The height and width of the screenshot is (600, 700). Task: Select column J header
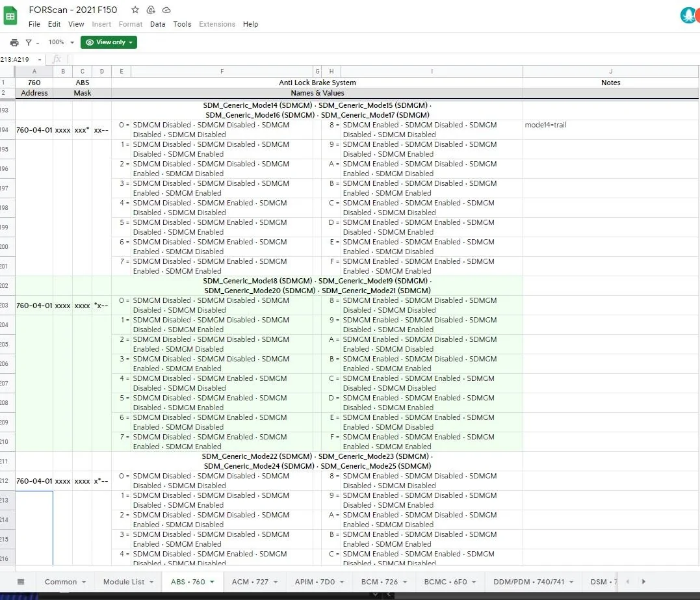point(611,72)
